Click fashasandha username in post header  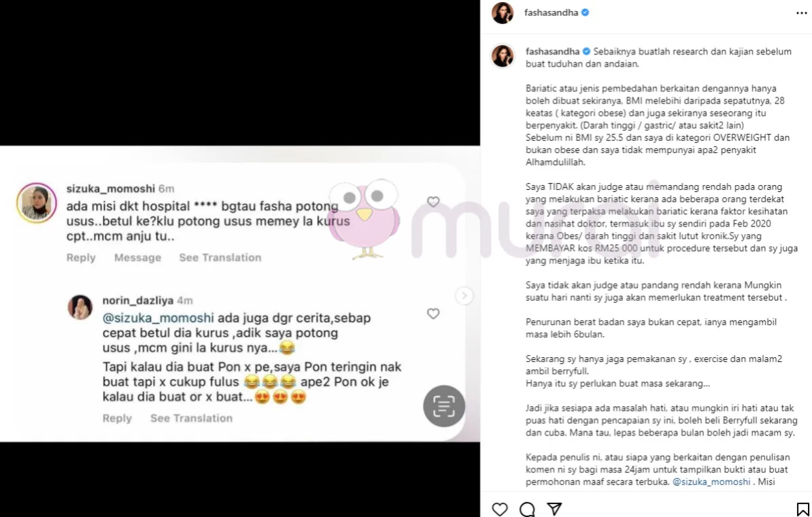point(551,12)
